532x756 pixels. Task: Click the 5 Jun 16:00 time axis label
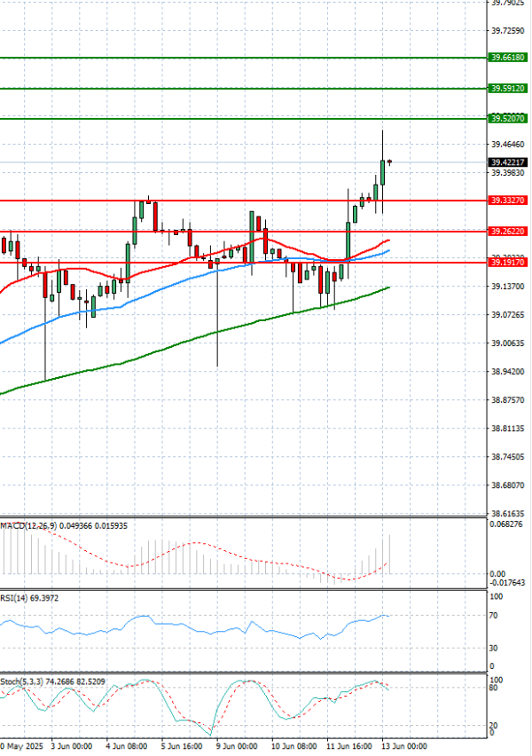point(182,746)
